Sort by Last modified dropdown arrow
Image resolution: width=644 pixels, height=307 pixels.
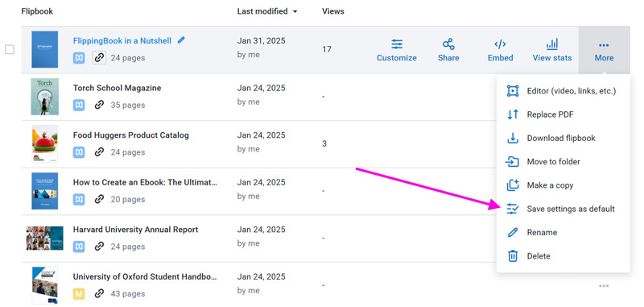[295, 12]
